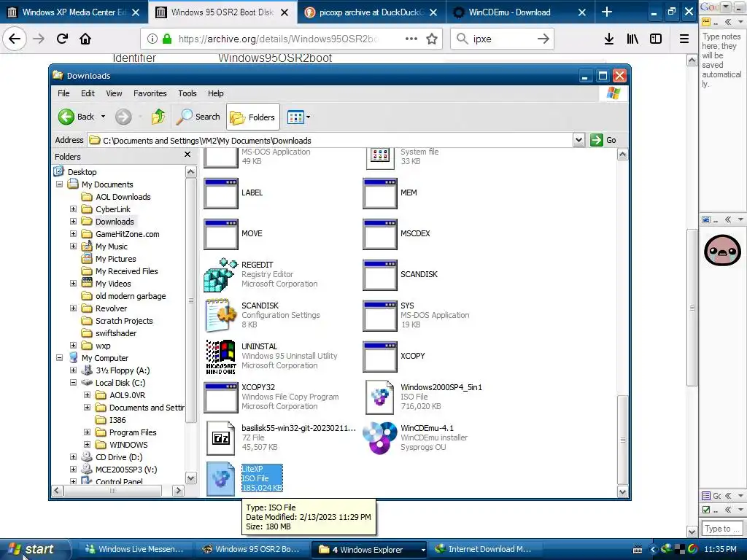The width and height of the screenshot is (747, 560).
Task: Open 4 Windows Explorer taskbar group
Action: pos(371,550)
